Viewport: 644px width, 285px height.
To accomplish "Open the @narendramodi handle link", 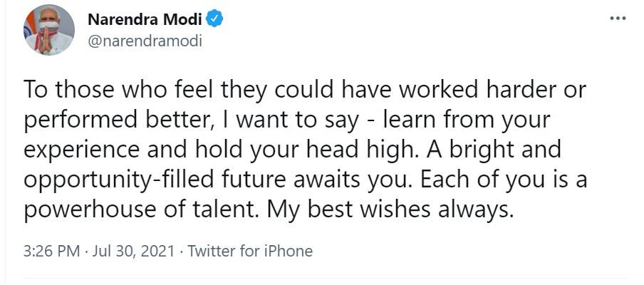I will [144, 41].
